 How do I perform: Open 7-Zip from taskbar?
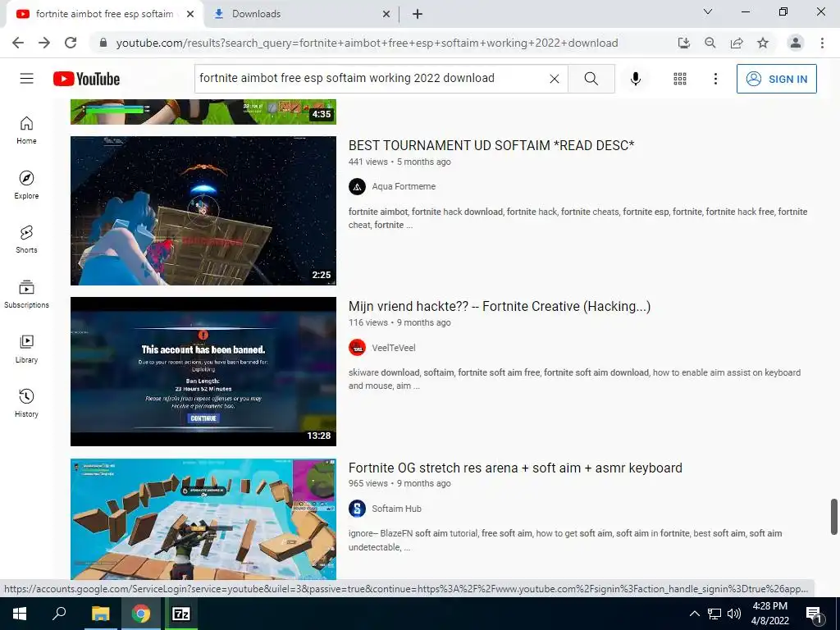click(181, 614)
